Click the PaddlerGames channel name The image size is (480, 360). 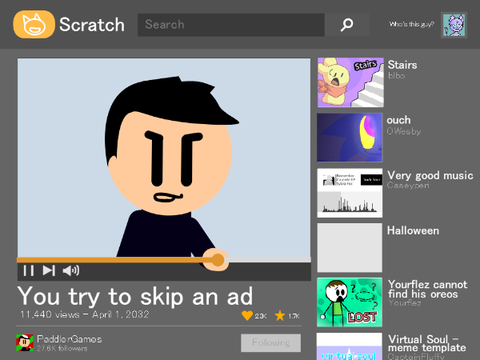tap(69, 339)
